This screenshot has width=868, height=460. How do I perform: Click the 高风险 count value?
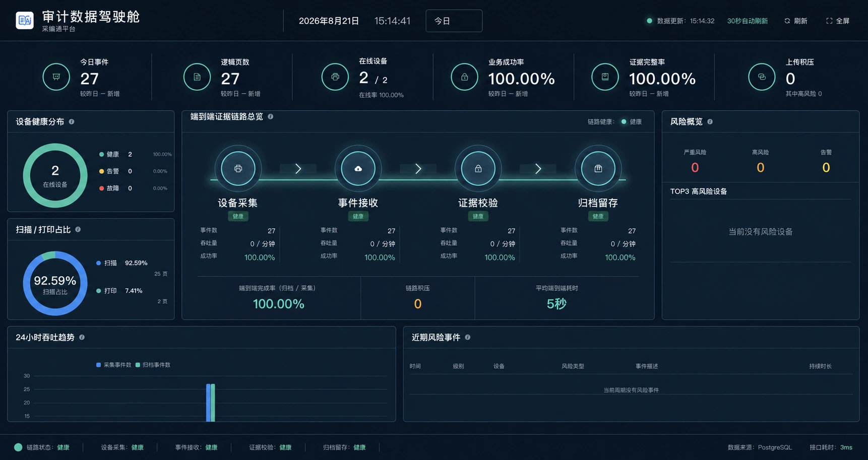[760, 168]
